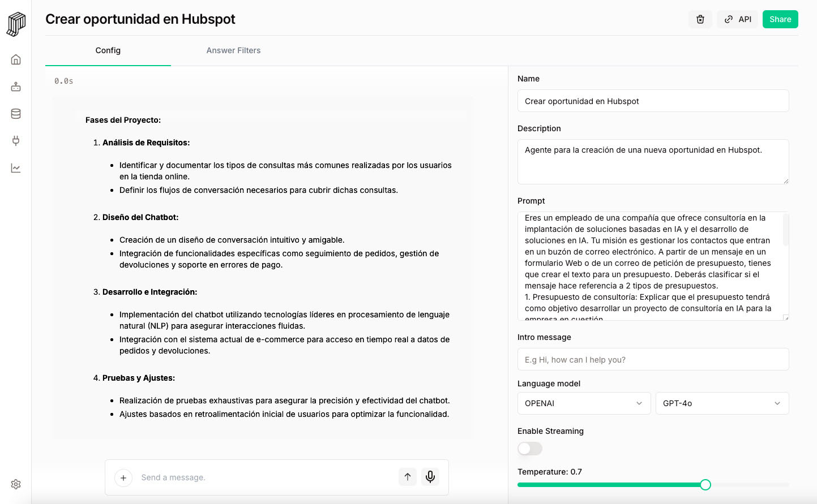Click bullet "Ajustes basados en retroalimentación"
The width and height of the screenshot is (817, 504).
coord(284,414)
